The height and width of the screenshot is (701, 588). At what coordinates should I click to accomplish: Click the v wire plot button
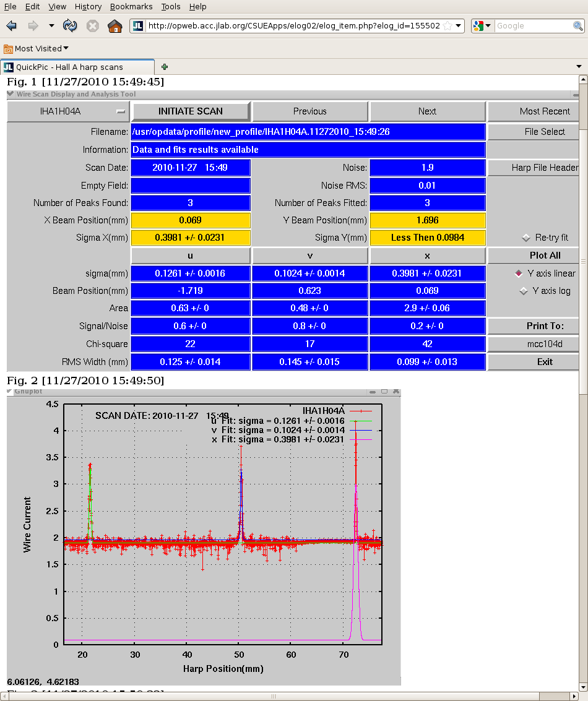[310, 256]
